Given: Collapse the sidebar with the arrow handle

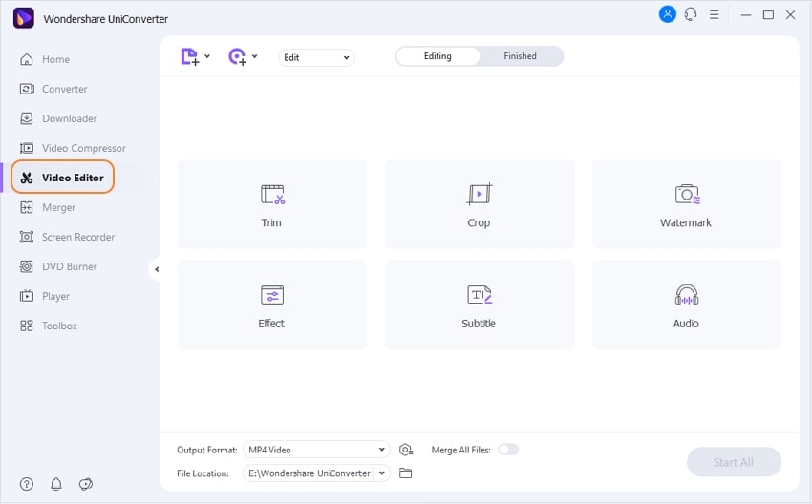Looking at the screenshot, I should (156, 269).
